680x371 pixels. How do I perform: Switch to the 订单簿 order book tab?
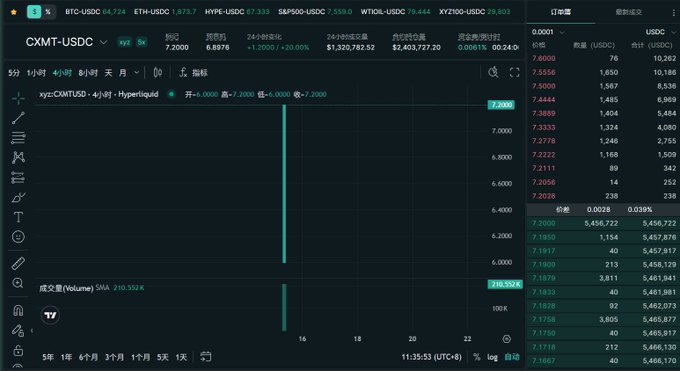tap(561, 12)
